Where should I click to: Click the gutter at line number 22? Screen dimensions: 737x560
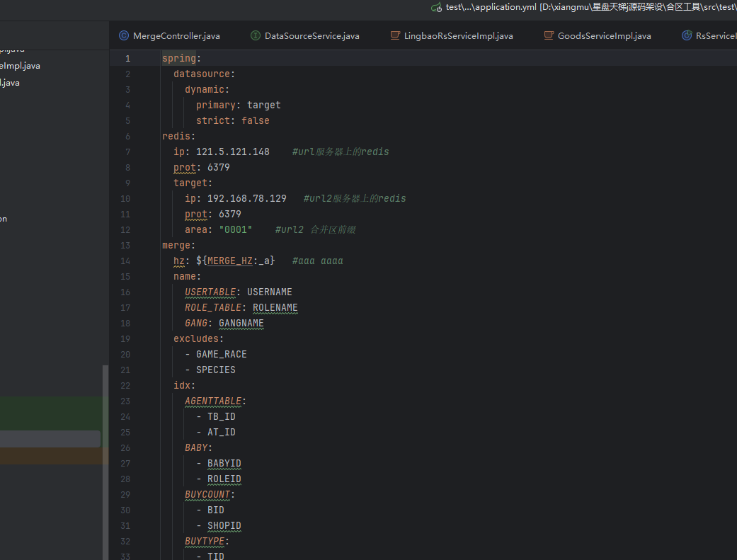coord(125,386)
